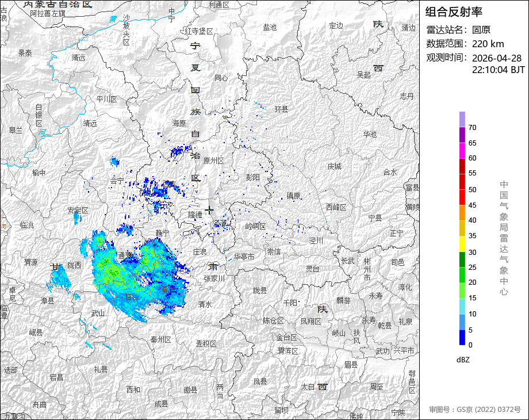This screenshot has width=529, height=420.
Task: Click the 庄浪 place label
Action: point(200,252)
